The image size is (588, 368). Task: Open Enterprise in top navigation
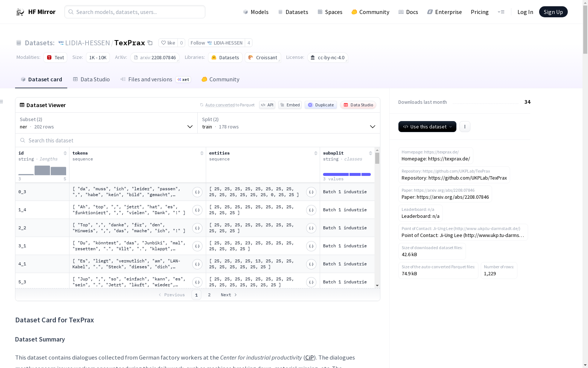click(x=444, y=12)
